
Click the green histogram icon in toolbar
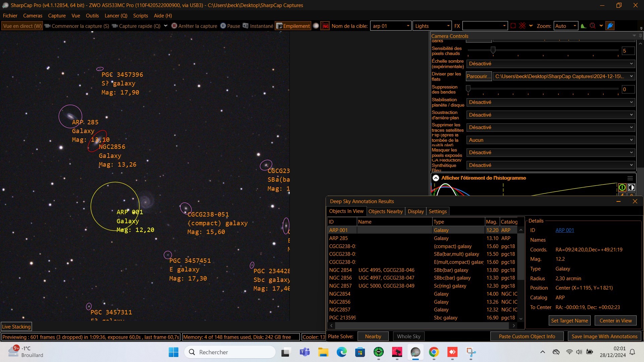pyautogui.click(x=583, y=26)
